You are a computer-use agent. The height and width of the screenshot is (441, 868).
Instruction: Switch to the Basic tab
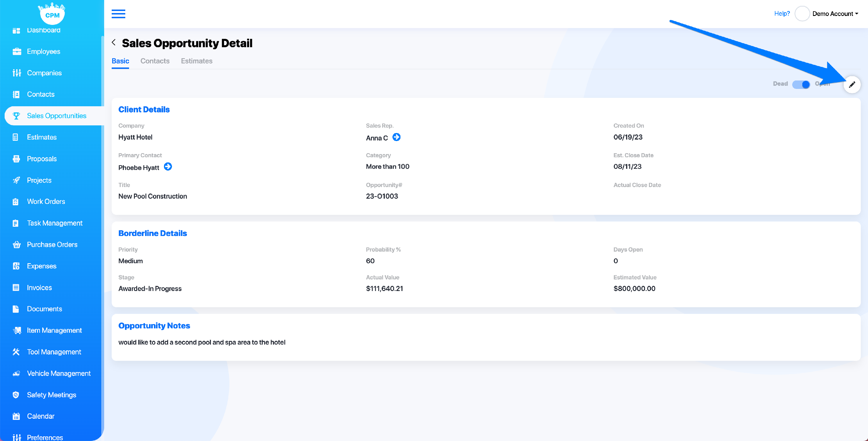(120, 61)
